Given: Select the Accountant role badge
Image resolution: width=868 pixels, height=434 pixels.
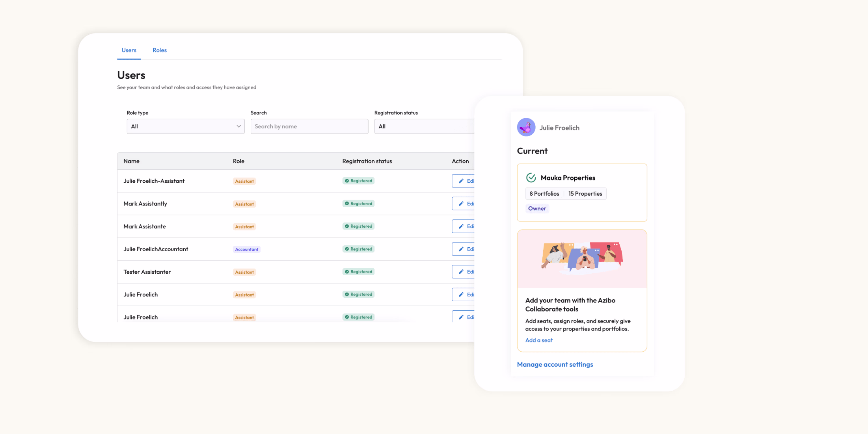Looking at the screenshot, I should [247, 249].
